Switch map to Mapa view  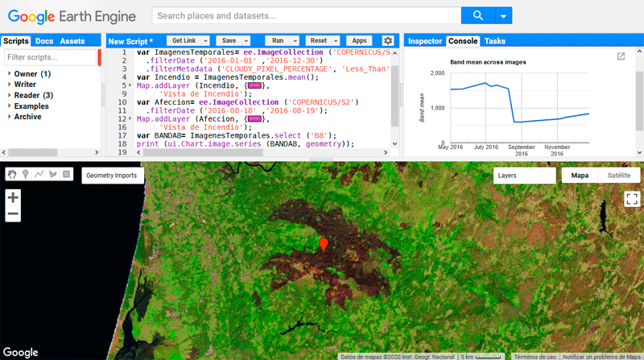pos(580,176)
